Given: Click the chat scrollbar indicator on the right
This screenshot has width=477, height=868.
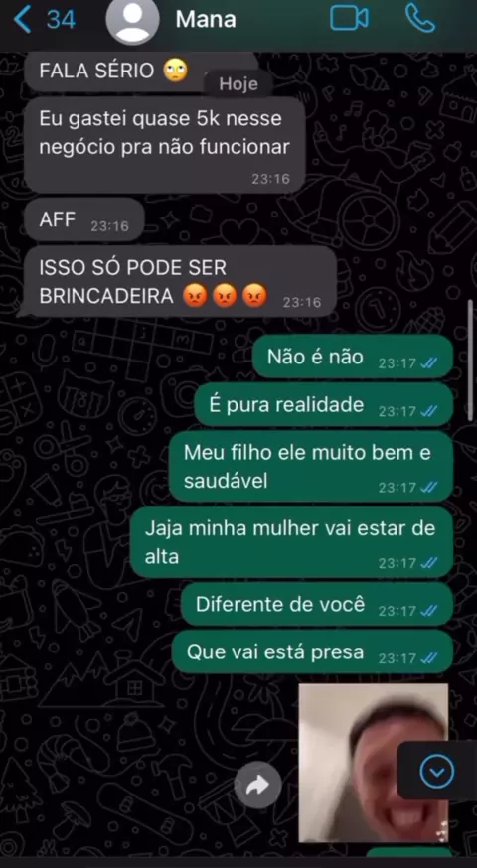Looking at the screenshot, I should click(x=471, y=360).
